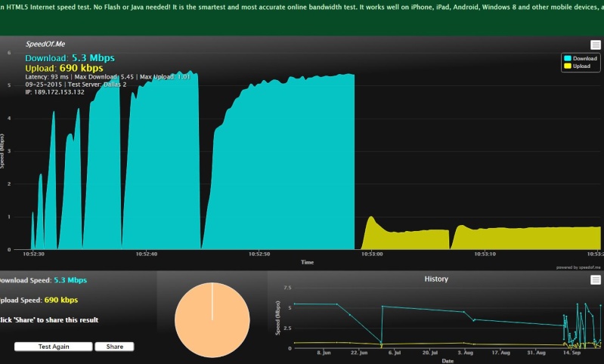Click the 'Latency: 93 ms' info line
Viewport: 604px width, 364px height.
pyautogui.click(x=107, y=77)
